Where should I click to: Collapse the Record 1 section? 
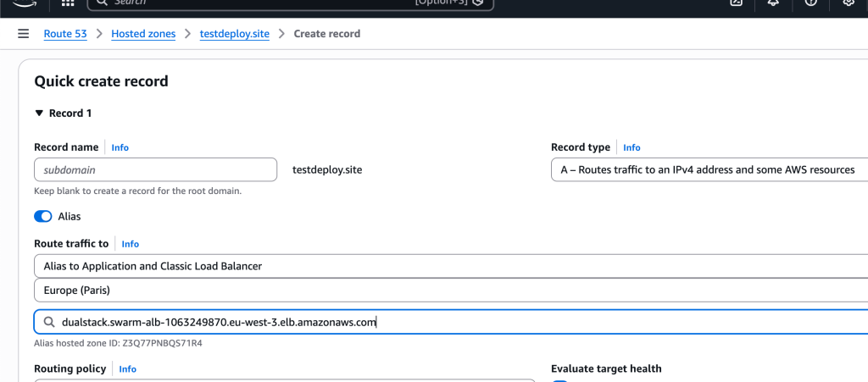coord(39,113)
